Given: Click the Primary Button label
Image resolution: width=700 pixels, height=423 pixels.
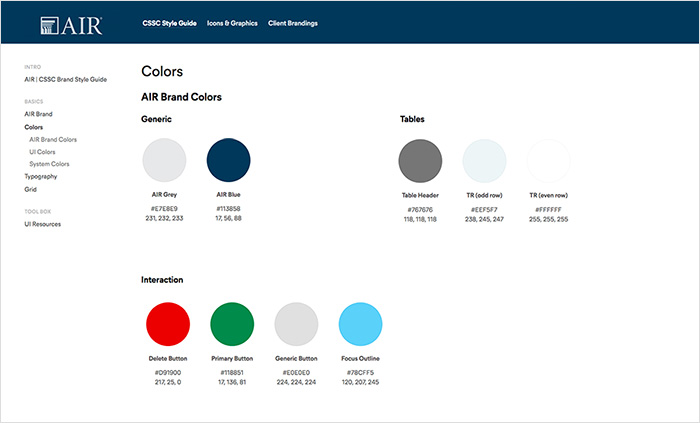Looking at the screenshot, I should 232,359.
